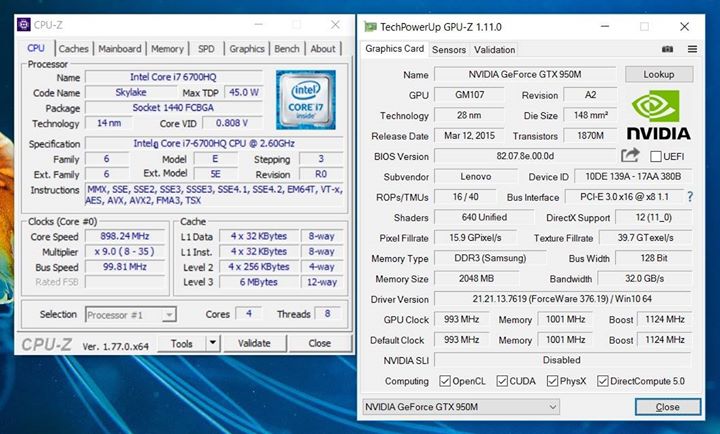The image size is (720, 434).
Task: Click the GPU Name field NVIDIA GeForce GTX 950M
Action: (525, 74)
